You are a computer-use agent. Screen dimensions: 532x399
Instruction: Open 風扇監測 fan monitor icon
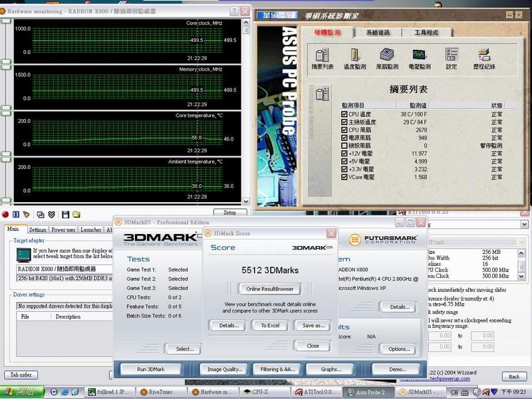387,59
